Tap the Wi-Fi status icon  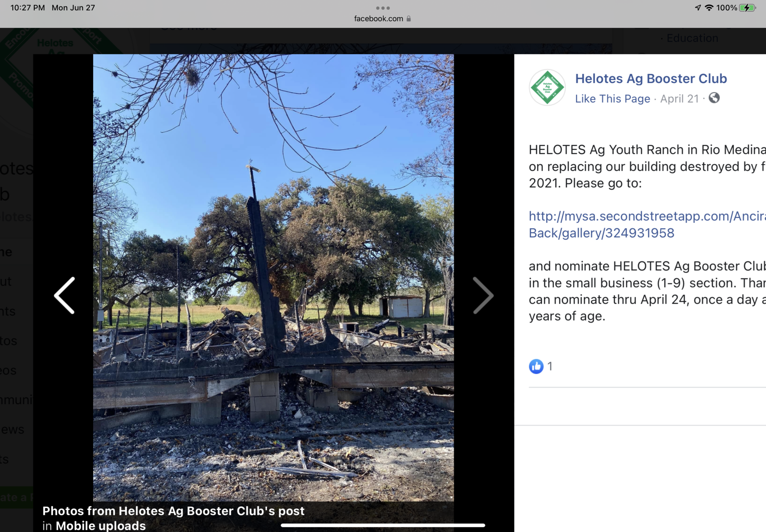[709, 8]
